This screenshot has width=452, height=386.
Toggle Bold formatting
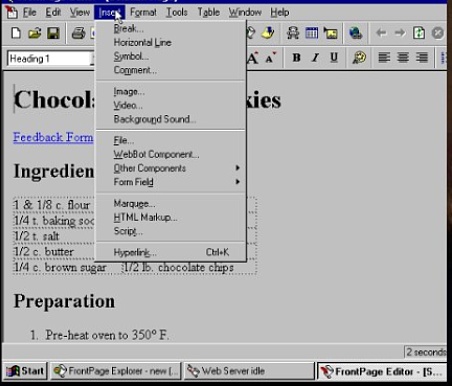(296, 58)
